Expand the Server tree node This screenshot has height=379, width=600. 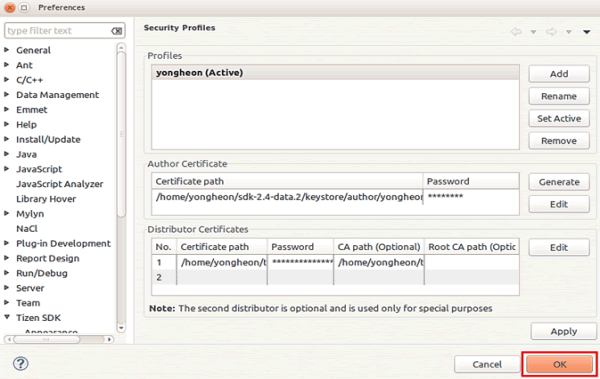pyautogui.click(x=7, y=288)
